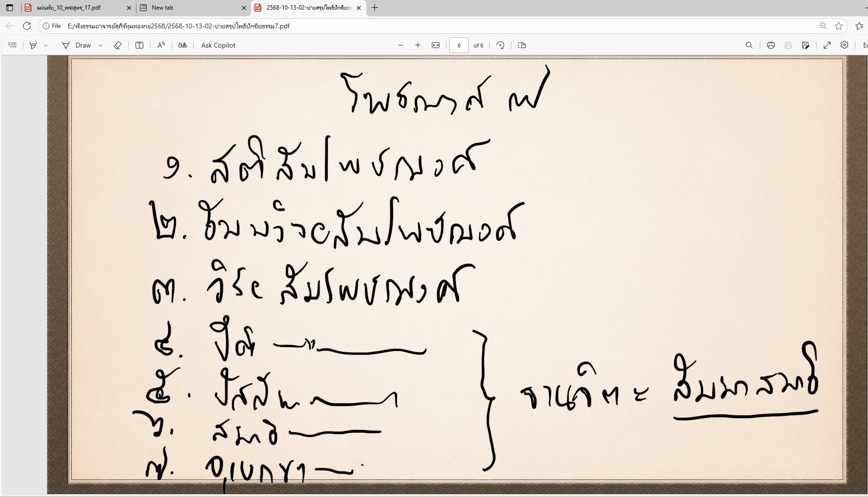This screenshot has width=868, height=497.
Task: Select the 2568-10-13-02 PDF tab
Action: coord(308,8)
